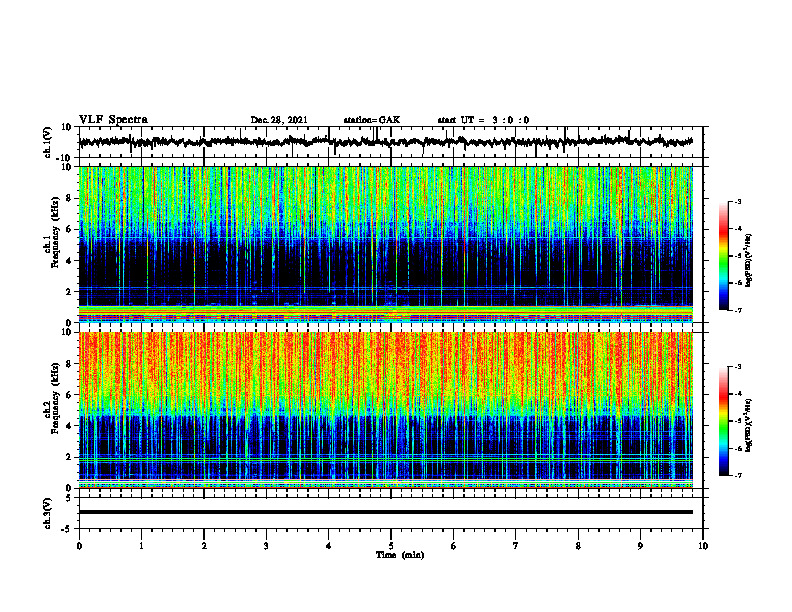Click the time axis tick label "0"
Viewport: 792px width, 612px height.
(x=79, y=546)
